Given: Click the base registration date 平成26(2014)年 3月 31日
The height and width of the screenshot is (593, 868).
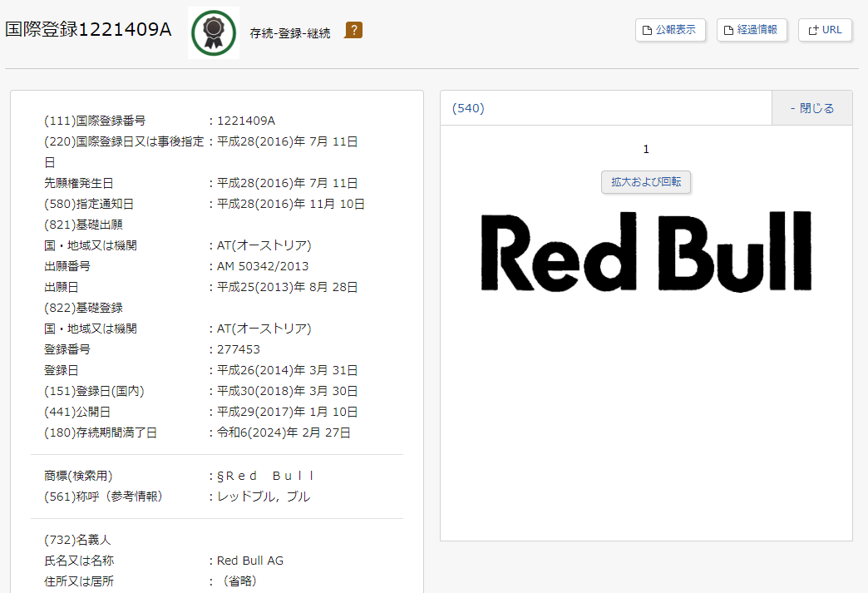Looking at the screenshot, I should (x=288, y=370).
